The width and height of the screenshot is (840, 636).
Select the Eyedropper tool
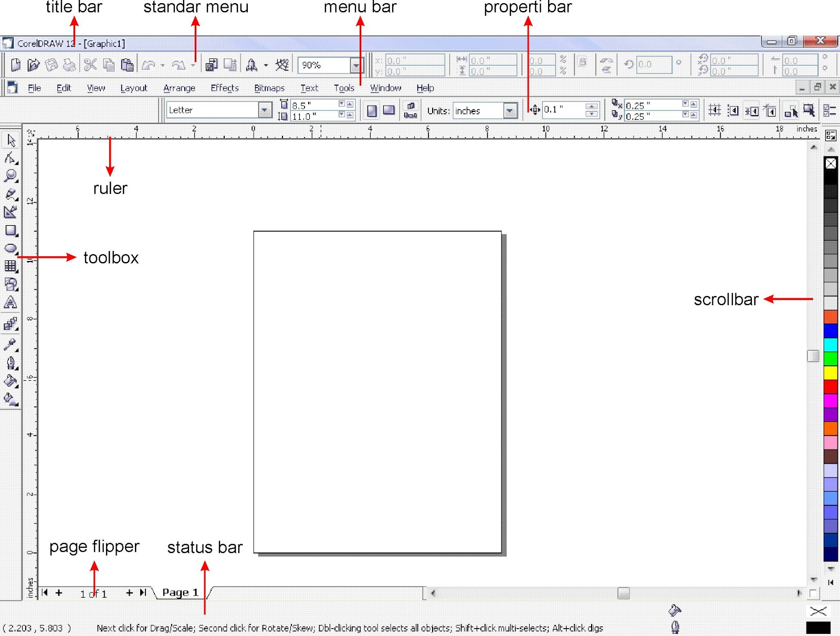11,345
